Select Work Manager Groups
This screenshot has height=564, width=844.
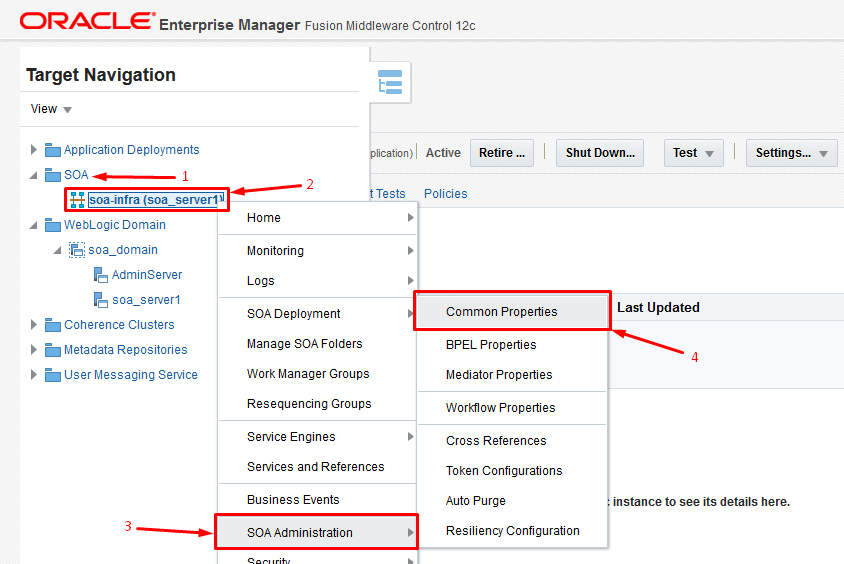[318, 374]
